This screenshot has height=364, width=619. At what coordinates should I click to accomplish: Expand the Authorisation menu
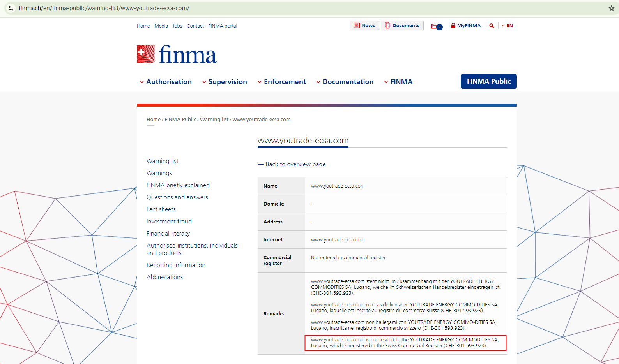(166, 82)
